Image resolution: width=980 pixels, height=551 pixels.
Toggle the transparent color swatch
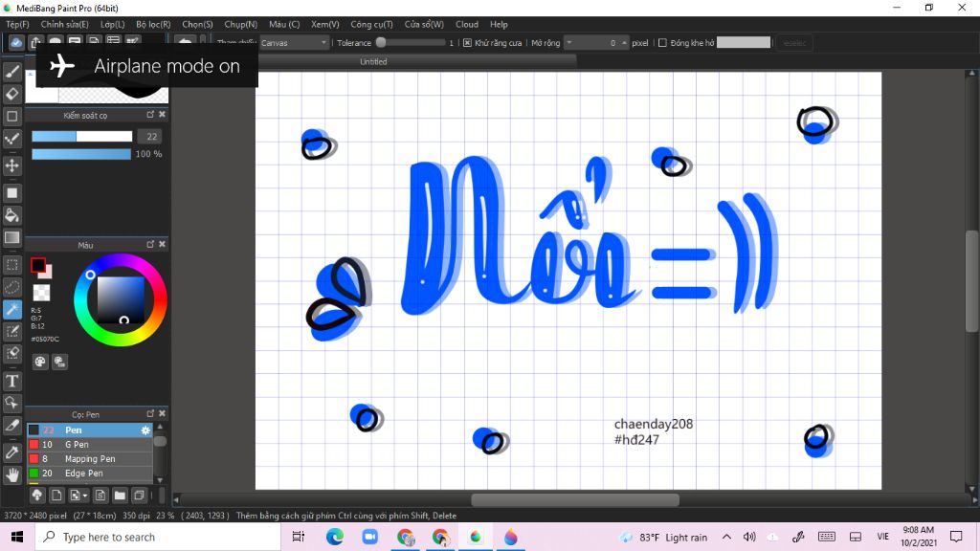41,293
